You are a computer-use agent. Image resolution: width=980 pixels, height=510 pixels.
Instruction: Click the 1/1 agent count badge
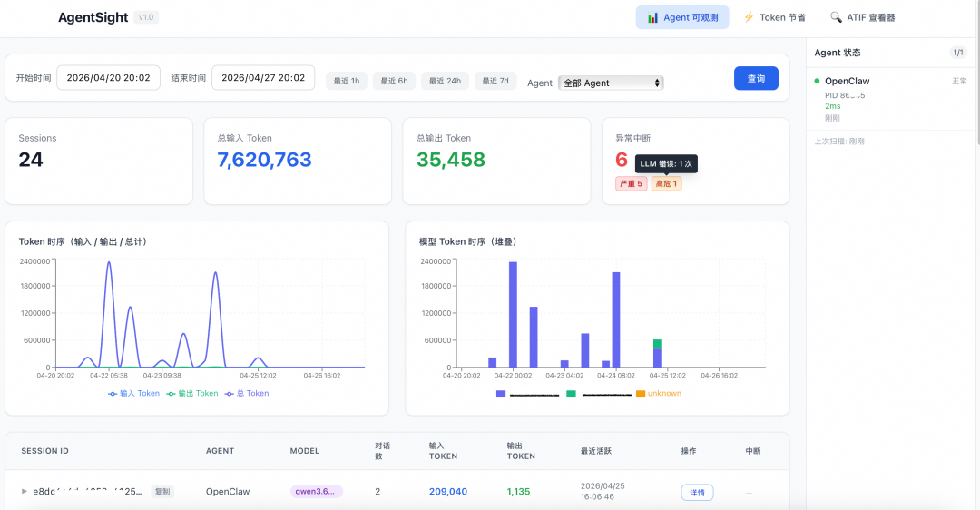958,53
